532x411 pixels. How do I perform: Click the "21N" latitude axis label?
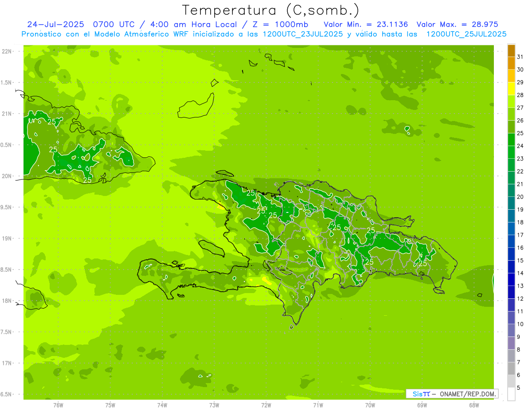click(7, 114)
